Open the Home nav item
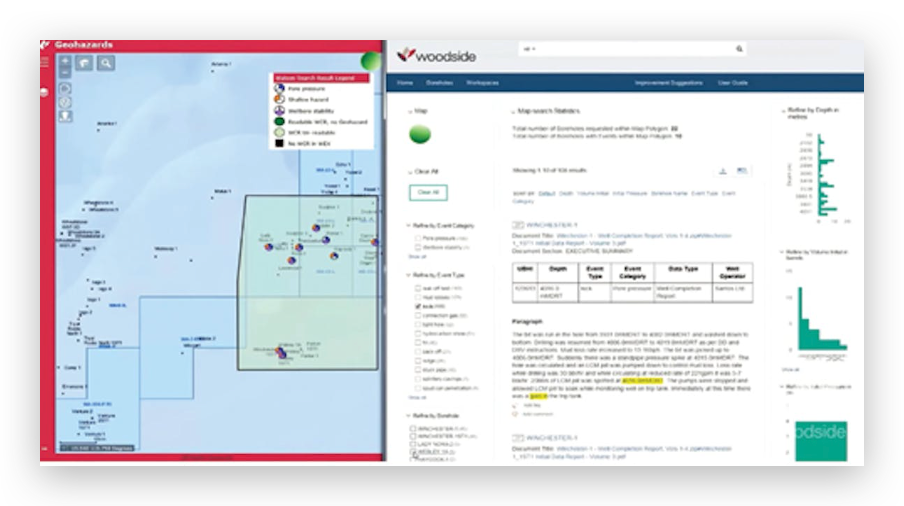Image resolution: width=904 pixels, height=506 pixels. pos(405,83)
